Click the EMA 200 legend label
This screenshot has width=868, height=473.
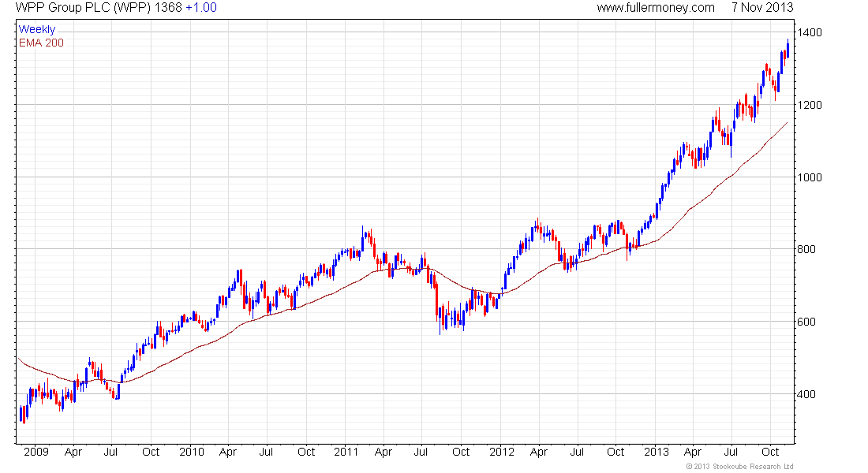[42, 43]
